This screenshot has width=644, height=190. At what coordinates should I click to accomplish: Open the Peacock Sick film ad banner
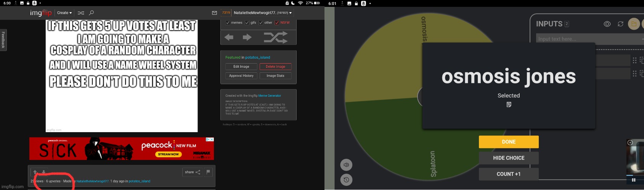coord(121,149)
